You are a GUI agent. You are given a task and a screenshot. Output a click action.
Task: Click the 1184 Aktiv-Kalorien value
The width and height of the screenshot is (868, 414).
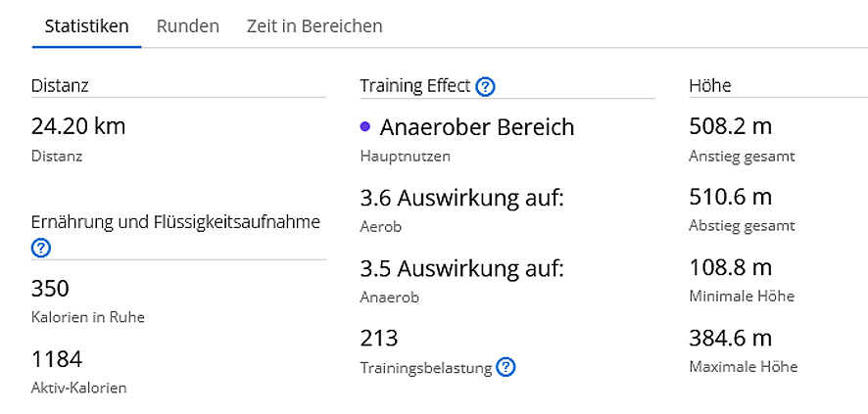point(57,359)
